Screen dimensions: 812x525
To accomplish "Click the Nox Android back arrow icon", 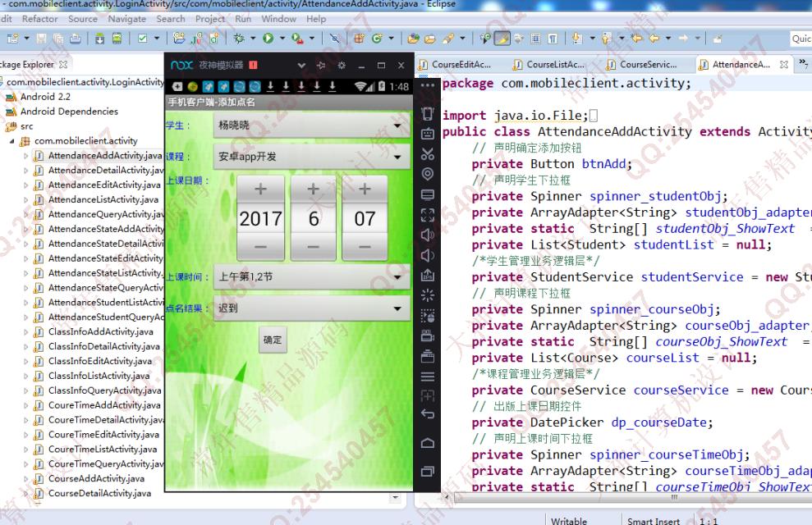I will 427,413.
